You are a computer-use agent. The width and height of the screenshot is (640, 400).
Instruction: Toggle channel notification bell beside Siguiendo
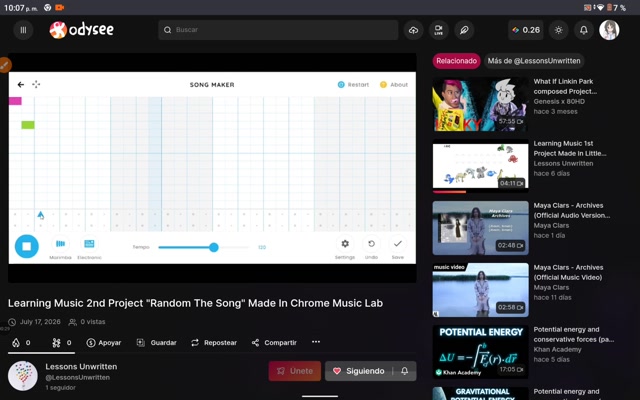pos(404,371)
